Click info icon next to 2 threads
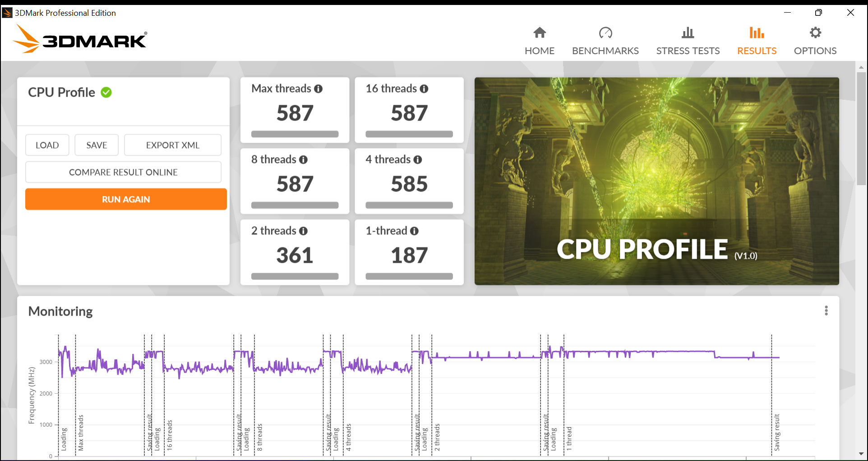The width and height of the screenshot is (868, 461). (x=304, y=231)
